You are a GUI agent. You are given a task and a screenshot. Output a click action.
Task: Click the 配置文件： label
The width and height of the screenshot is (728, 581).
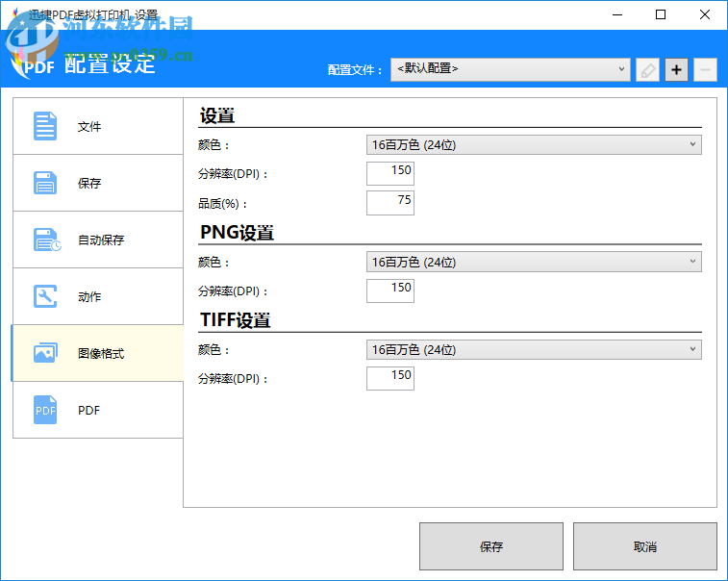click(356, 70)
